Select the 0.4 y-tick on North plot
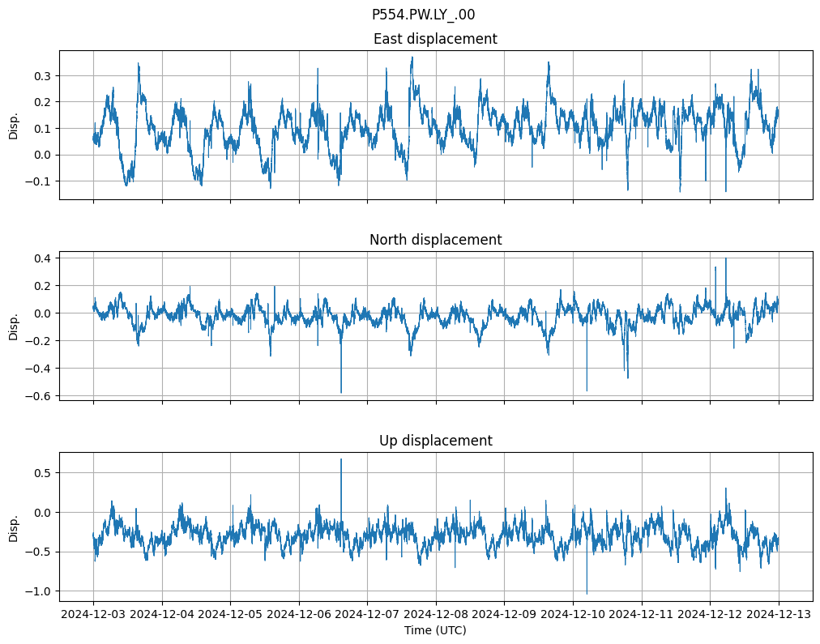The image size is (820, 644). pyautogui.click(x=40, y=258)
